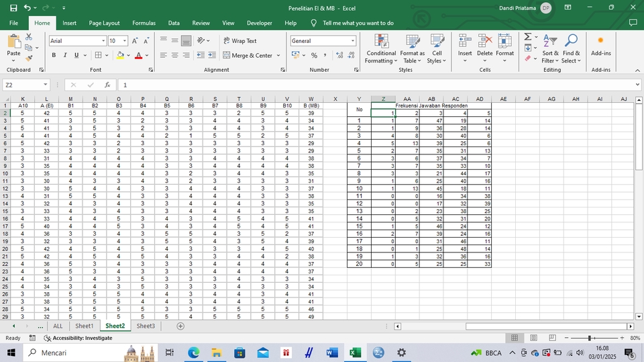The width and height of the screenshot is (644, 362).
Task: Toggle Bold formatting
Action: [54, 55]
